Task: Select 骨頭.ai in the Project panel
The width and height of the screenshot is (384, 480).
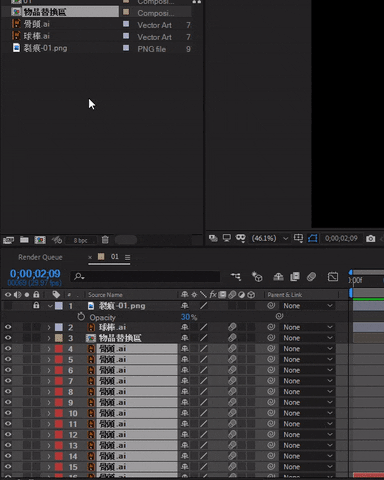Action: coord(37,24)
